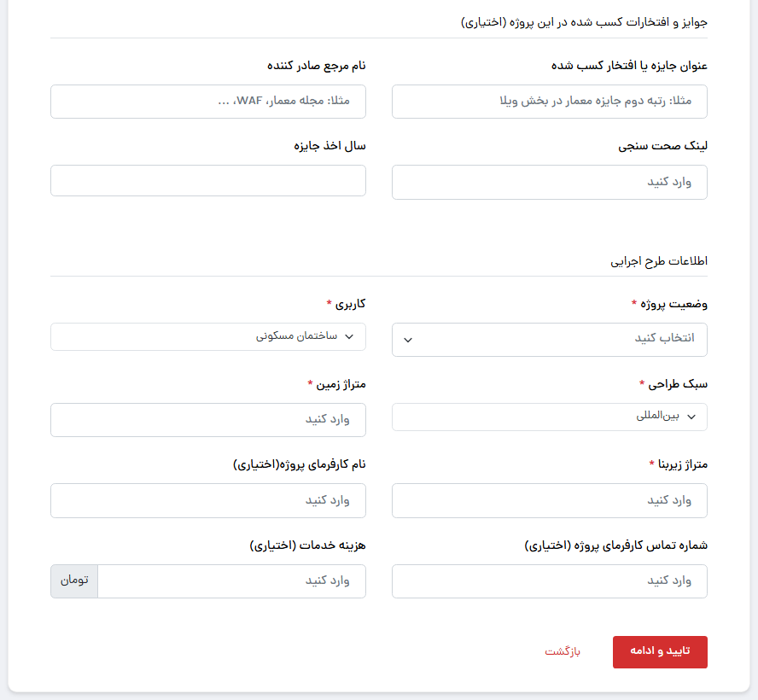758x700 pixels.
Task: Click the بازگشت back link
Action: click(563, 652)
